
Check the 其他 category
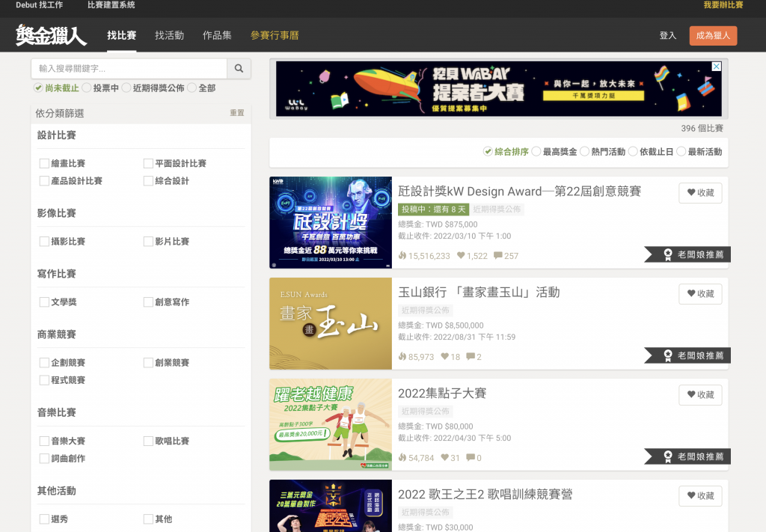click(149, 519)
